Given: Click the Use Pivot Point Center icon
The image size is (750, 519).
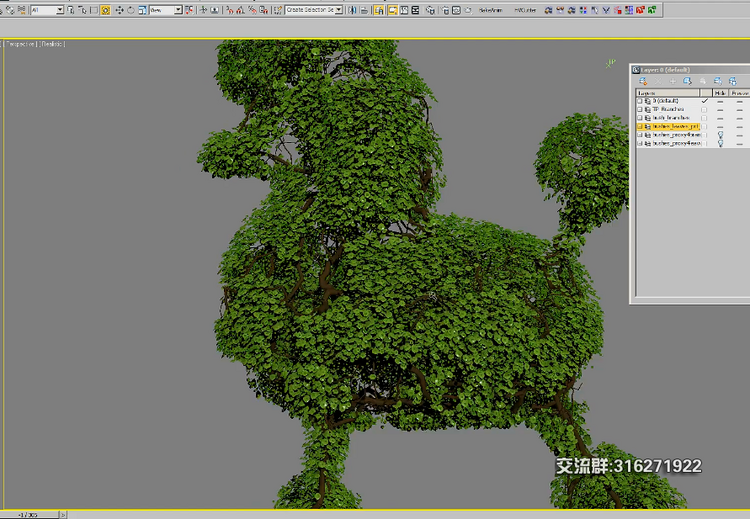Looking at the screenshot, I should [x=189, y=10].
